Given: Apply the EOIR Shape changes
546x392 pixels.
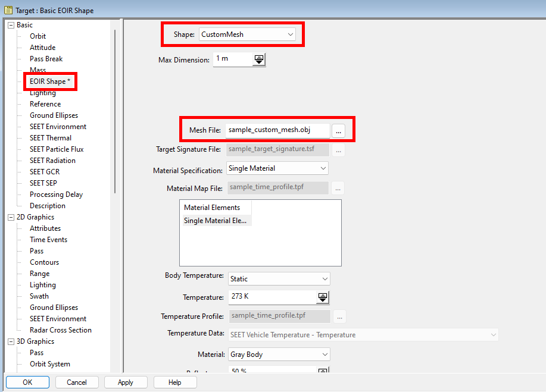Looking at the screenshot, I should click(x=126, y=382).
